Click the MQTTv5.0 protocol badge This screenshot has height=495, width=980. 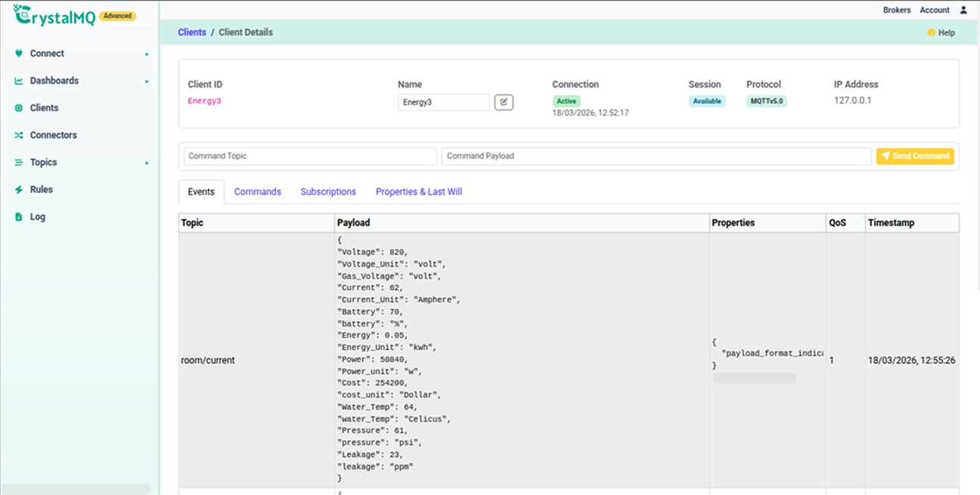point(767,101)
